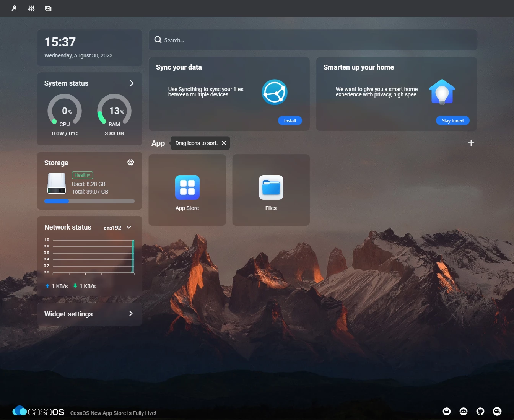Open the storage settings gear
Image resolution: width=514 pixels, height=420 pixels.
(131, 163)
